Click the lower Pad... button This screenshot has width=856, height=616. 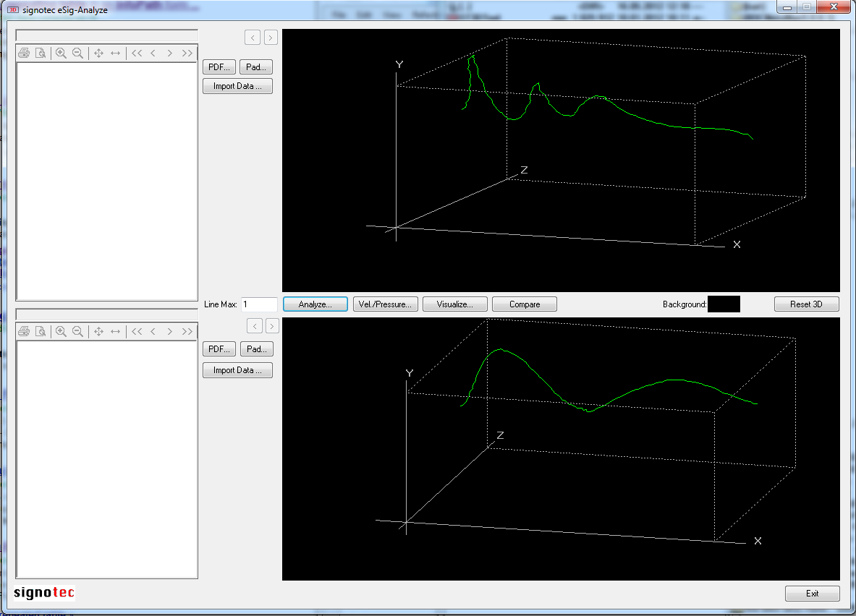(x=257, y=349)
